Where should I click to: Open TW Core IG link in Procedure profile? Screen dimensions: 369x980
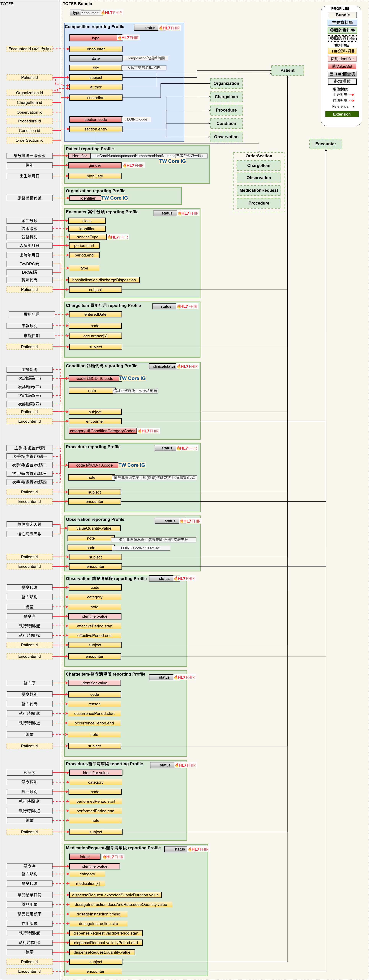click(132, 465)
